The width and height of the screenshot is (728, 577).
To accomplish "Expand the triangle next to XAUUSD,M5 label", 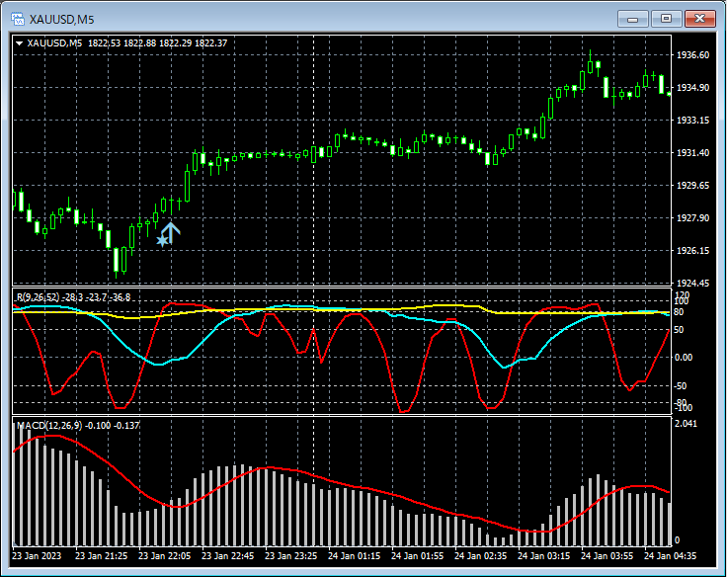I will tap(20, 42).
